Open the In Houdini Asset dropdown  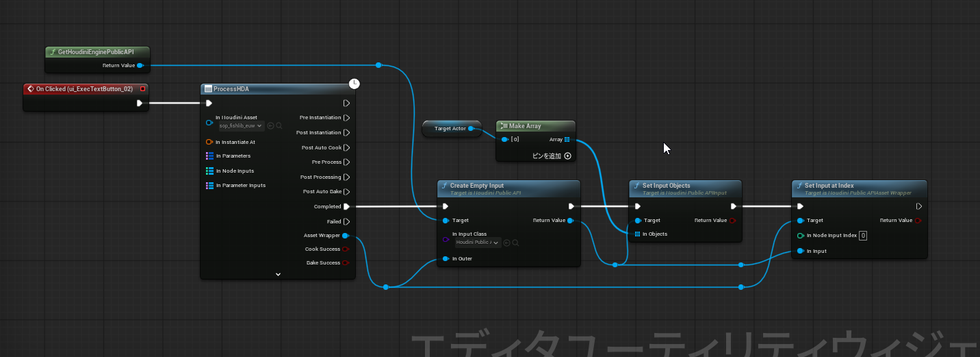coord(240,126)
